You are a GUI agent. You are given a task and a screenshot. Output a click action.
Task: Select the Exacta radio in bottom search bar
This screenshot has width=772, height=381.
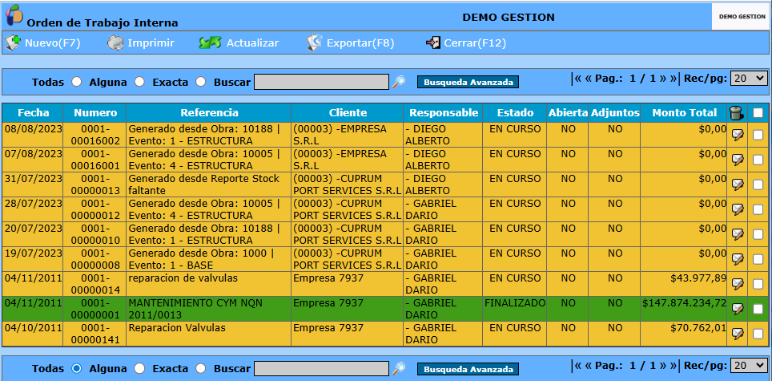(200, 368)
